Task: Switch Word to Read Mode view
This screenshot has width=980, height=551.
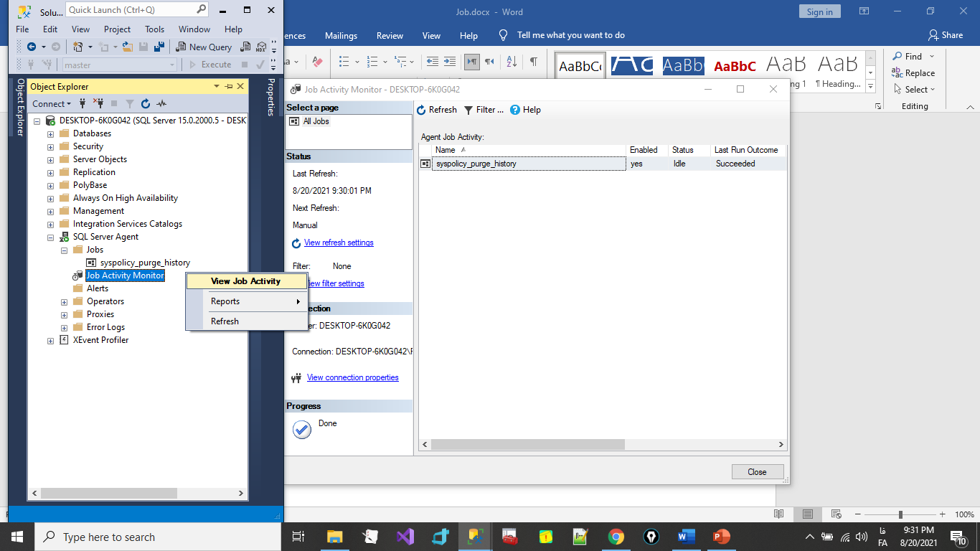Action: pos(779,514)
